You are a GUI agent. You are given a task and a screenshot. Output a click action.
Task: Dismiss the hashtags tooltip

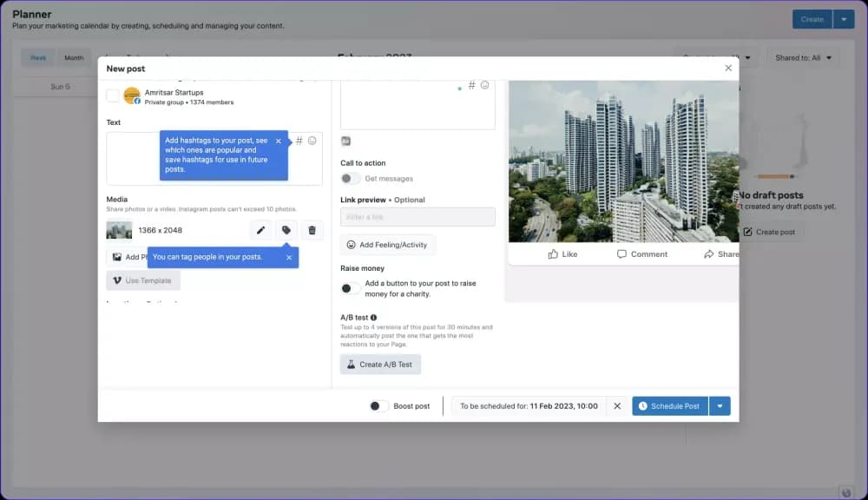click(x=279, y=141)
